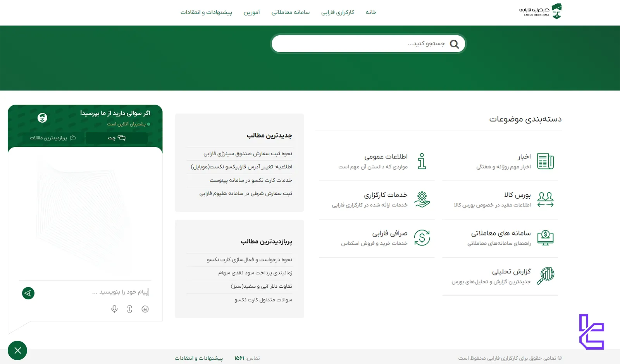Screen dimensions: 620x364
Task: Close the chat support widget
Action: (x=17, y=350)
